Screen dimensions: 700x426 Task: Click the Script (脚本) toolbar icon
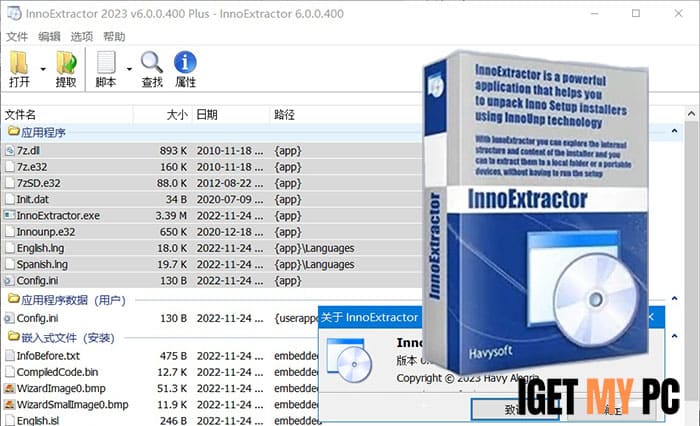coord(106,63)
